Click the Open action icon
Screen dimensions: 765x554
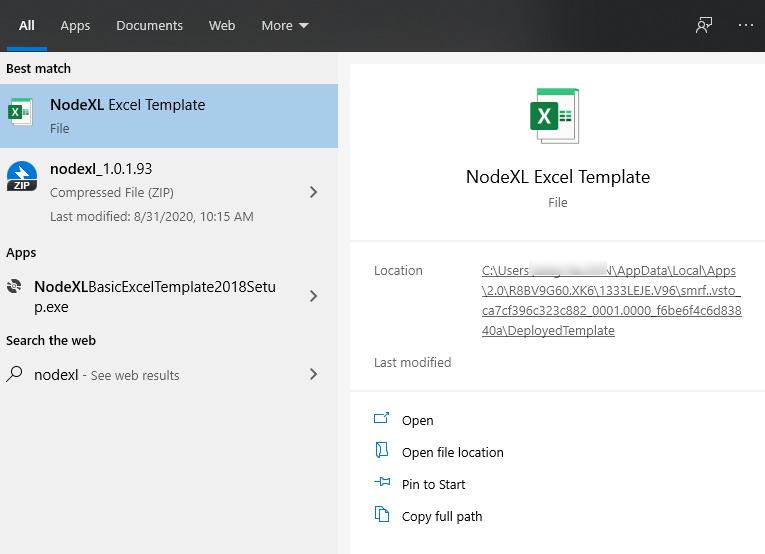[x=382, y=418]
